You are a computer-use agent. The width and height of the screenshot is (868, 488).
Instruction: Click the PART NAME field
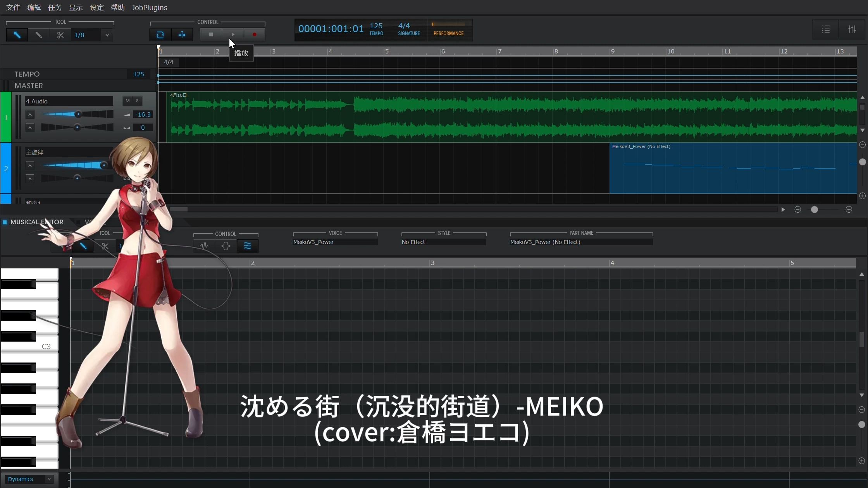[581, 242]
